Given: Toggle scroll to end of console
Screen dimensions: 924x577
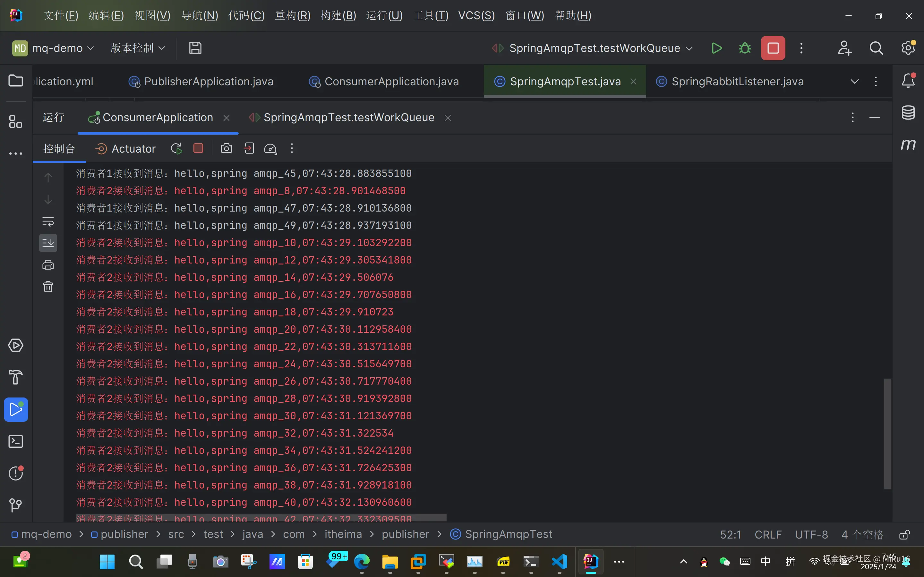Looking at the screenshot, I should (x=48, y=243).
